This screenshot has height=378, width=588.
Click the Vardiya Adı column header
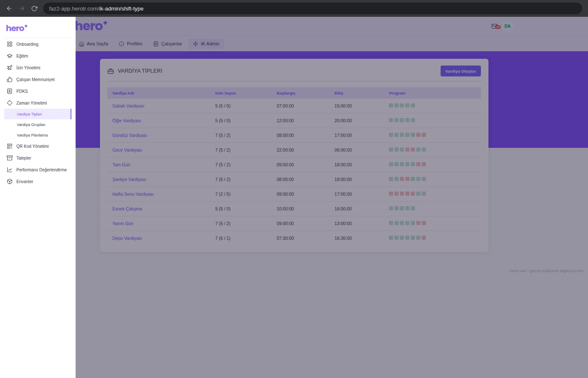click(123, 93)
